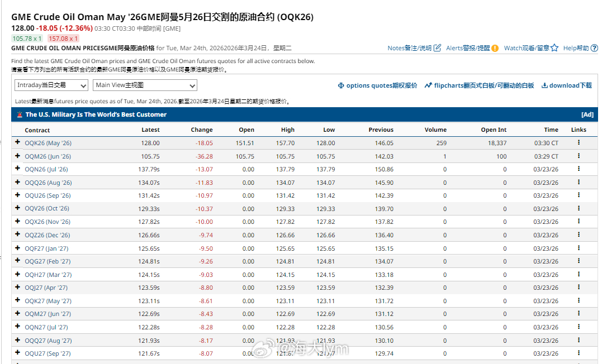This screenshot has height=364, width=602.
Task: Open the Notes edit icon
Action: [x=437, y=48]
